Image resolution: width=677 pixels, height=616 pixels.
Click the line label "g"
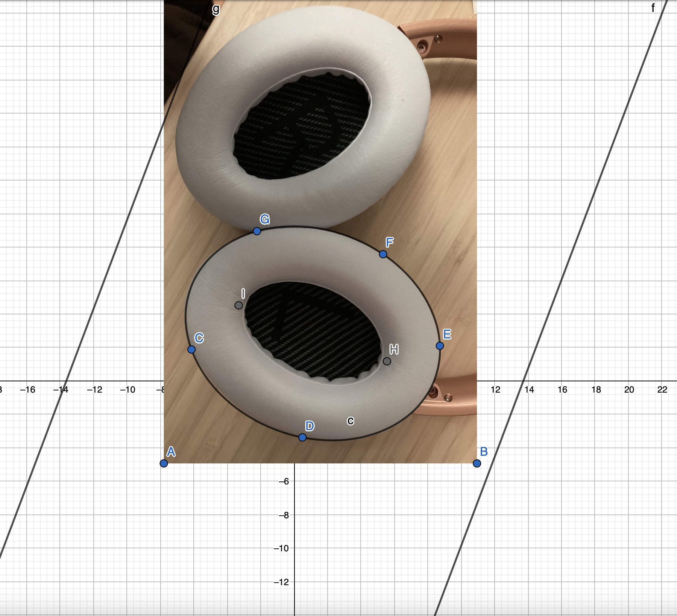(x=216, y=9)
